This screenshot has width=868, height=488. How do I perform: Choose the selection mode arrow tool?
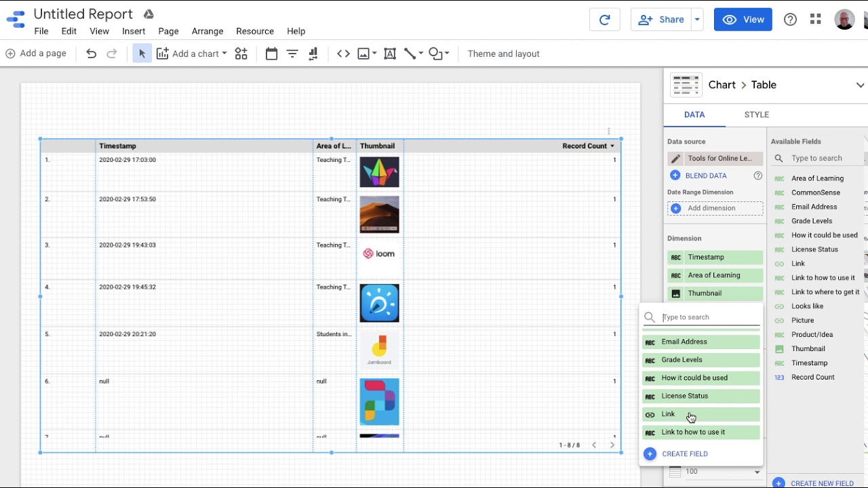click(142, 54)
